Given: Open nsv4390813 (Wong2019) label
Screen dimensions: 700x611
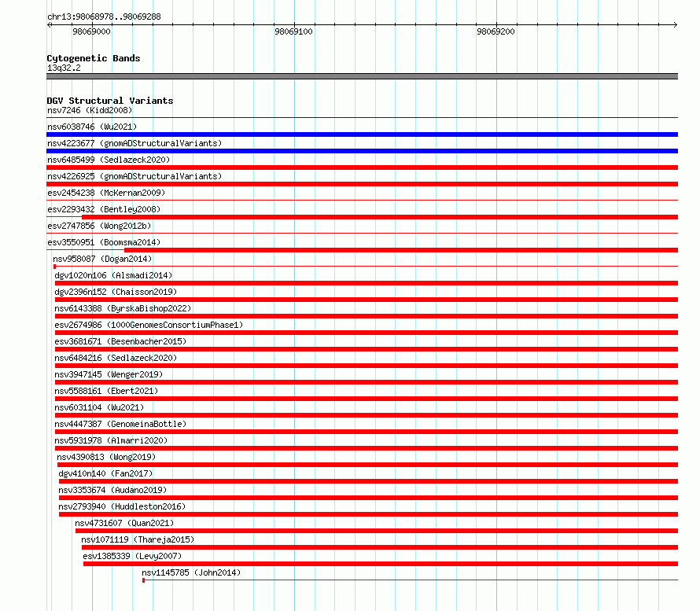Looking at the screenshot, I should click(106, 457).
